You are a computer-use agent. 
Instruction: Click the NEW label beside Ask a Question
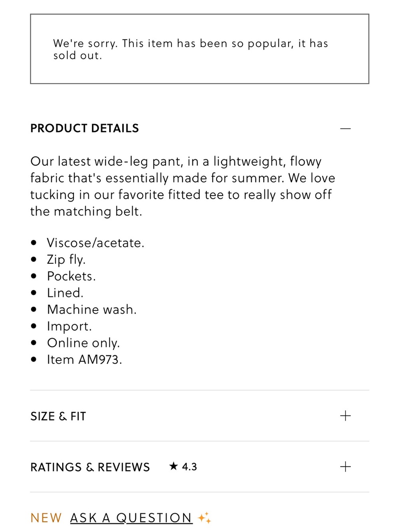tap(46, 518)
